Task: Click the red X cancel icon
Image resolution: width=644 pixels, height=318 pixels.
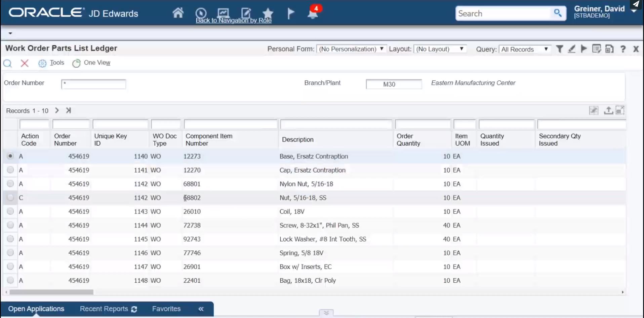Action: point(24,63)
